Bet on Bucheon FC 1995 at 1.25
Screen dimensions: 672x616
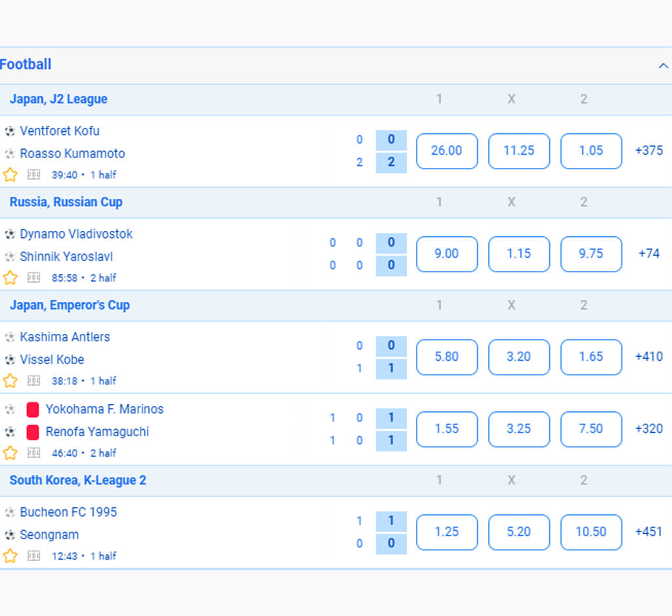click(446, 532)
